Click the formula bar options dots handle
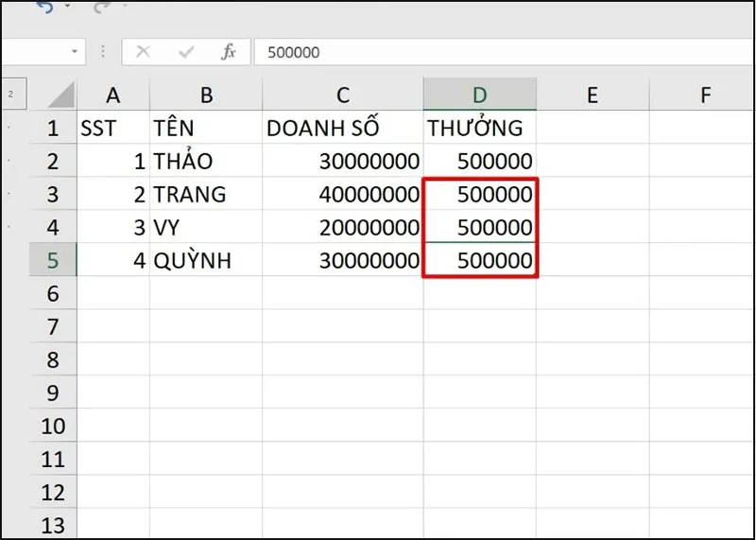Image resolution: width=756 pixels, height=540 pixels. pos(103,52)
